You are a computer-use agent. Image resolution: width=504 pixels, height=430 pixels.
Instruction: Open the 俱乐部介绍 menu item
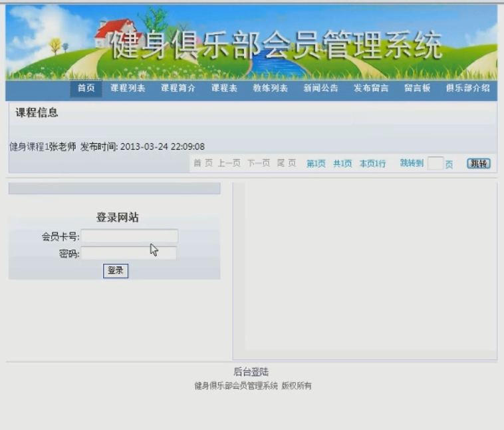[x=468, y=88]
